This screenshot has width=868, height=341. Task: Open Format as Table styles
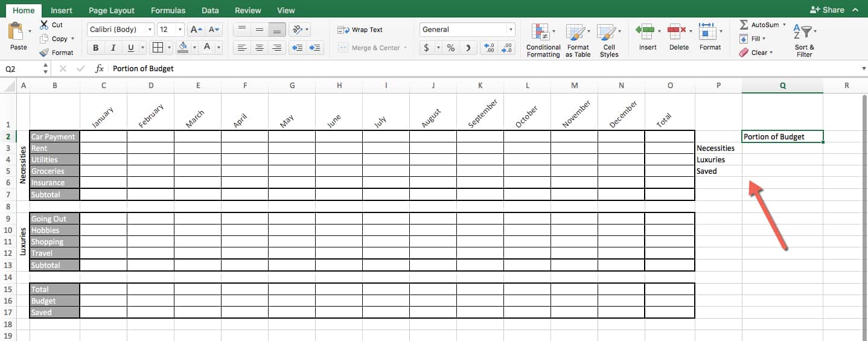tap(577, 33)
